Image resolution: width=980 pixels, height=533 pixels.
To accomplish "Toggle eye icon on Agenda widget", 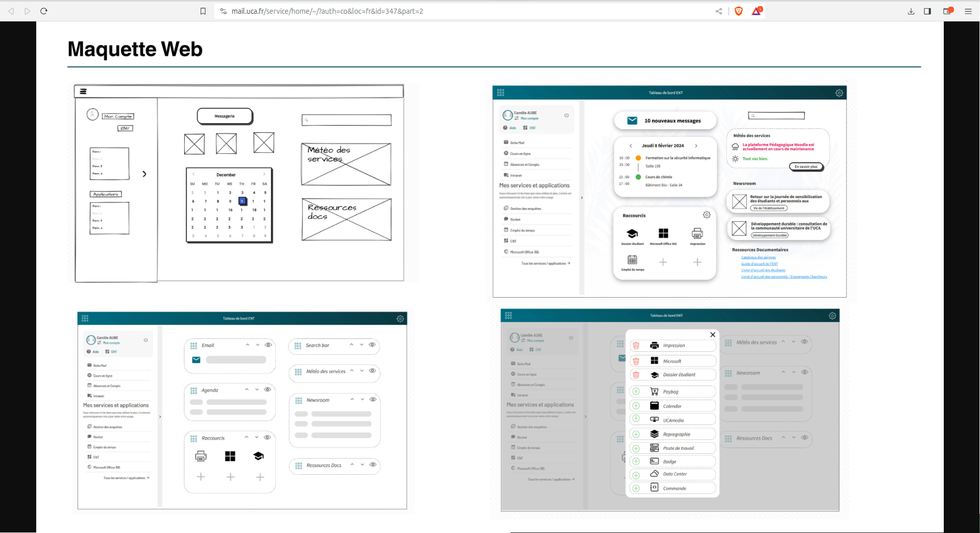I will (x=267, y=390).
